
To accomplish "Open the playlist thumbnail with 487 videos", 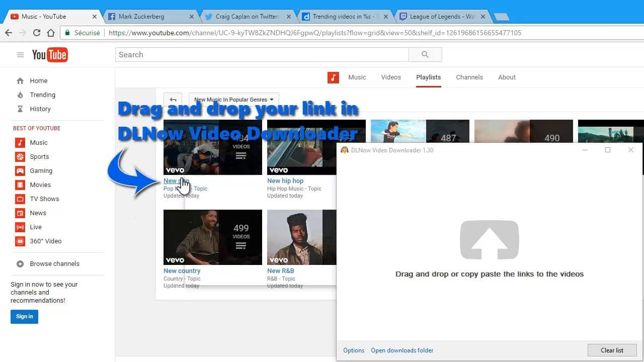I will pyautogui.click(x=420, y=131).
